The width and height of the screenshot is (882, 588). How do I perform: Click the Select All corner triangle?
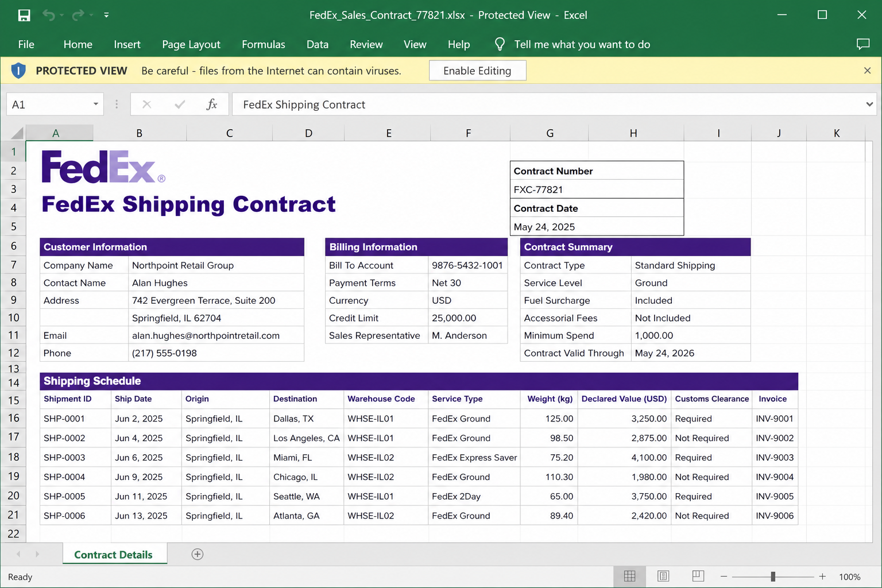click(17, 133)
